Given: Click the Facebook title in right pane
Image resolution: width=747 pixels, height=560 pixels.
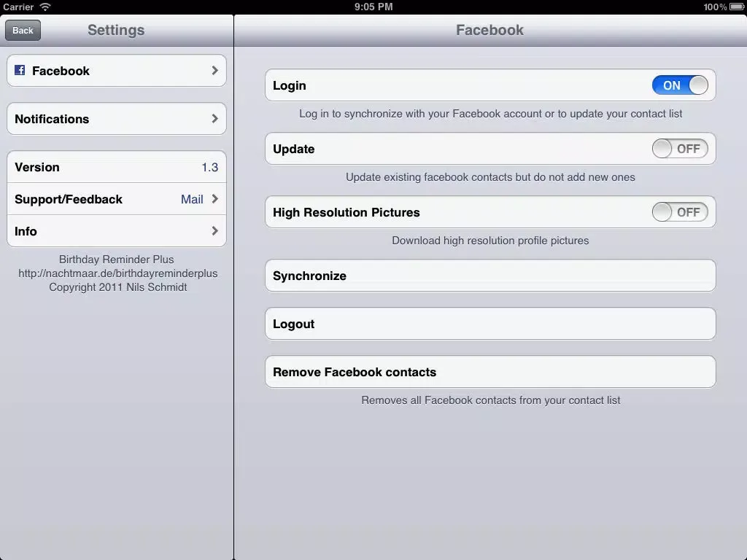Looking at the screenshot, I should 489,30.
